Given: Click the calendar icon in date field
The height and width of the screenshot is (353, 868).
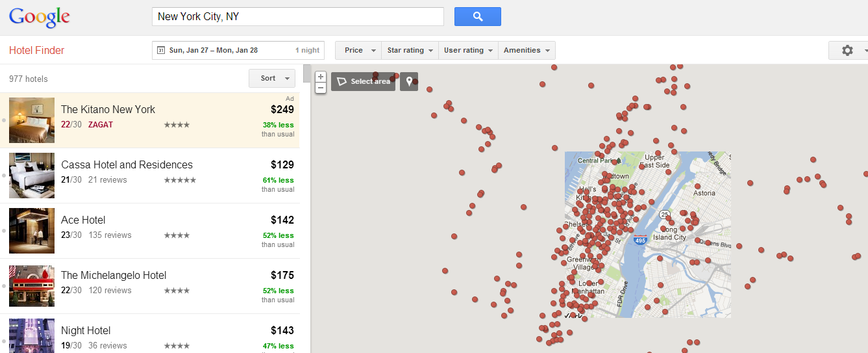Looking at the screenshot, I should (161, 50).
